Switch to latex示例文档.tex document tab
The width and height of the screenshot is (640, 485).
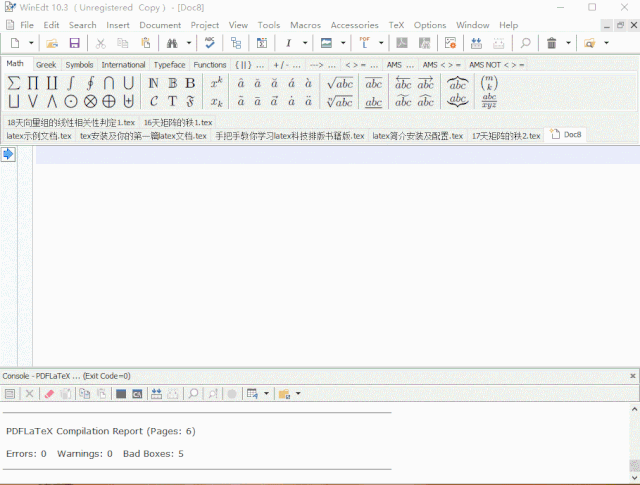point(39,135)
